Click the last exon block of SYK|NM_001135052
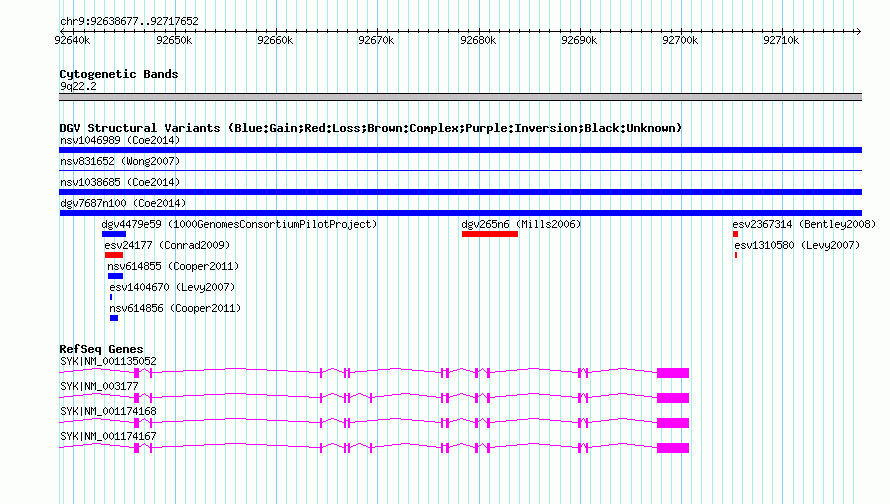Image resolution: width=890 pixels, height=504 pixels. (x=673, y=373)
